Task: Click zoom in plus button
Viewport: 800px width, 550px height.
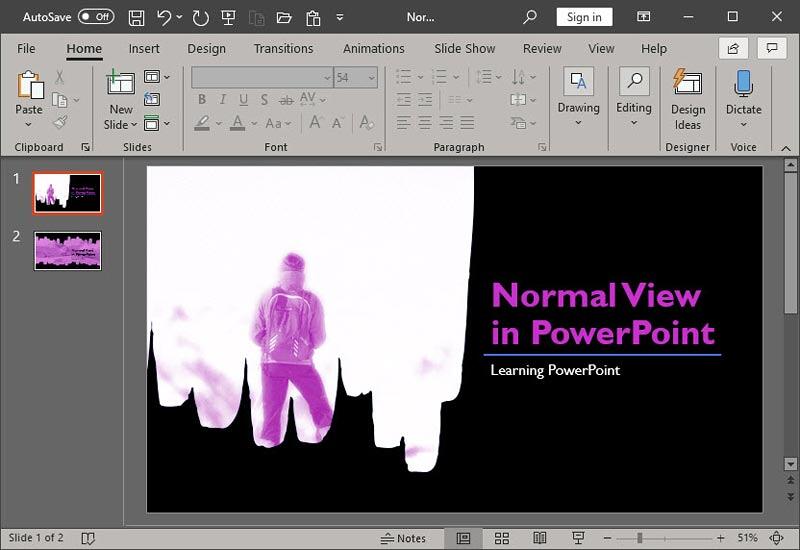Action: click(720, 538)
